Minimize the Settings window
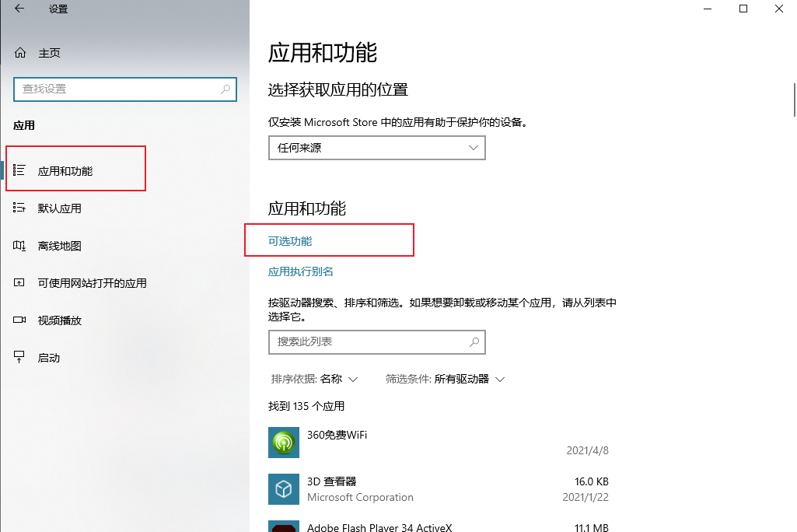This screenshot has width=797, height=532. pyautogui.click(x=708, y=9)
